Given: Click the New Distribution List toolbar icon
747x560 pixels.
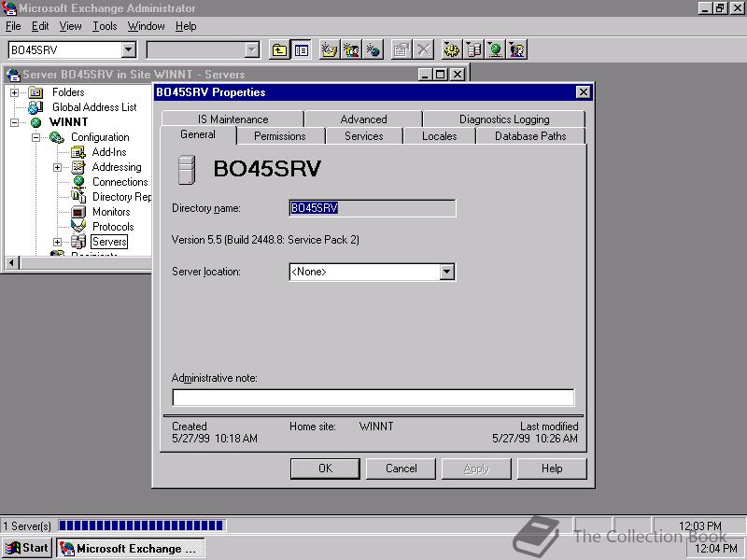Looking at the screenshot, I should point(351,49).
